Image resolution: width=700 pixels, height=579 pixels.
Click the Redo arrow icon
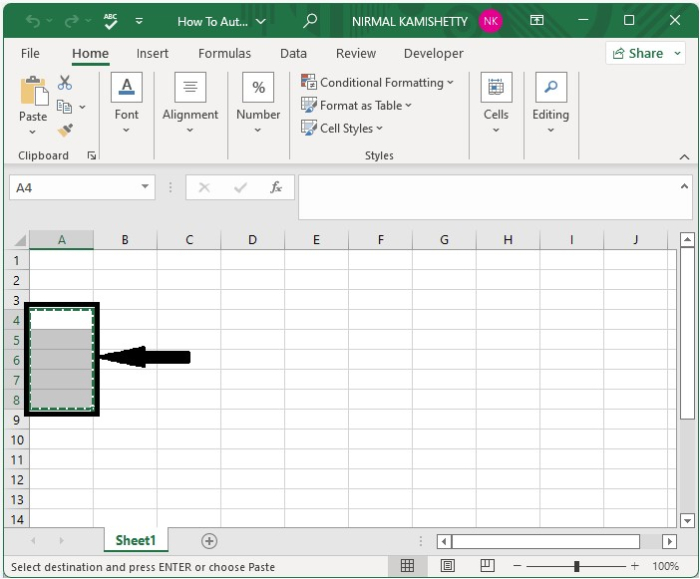pyautogui.click(x=71, y=21)
